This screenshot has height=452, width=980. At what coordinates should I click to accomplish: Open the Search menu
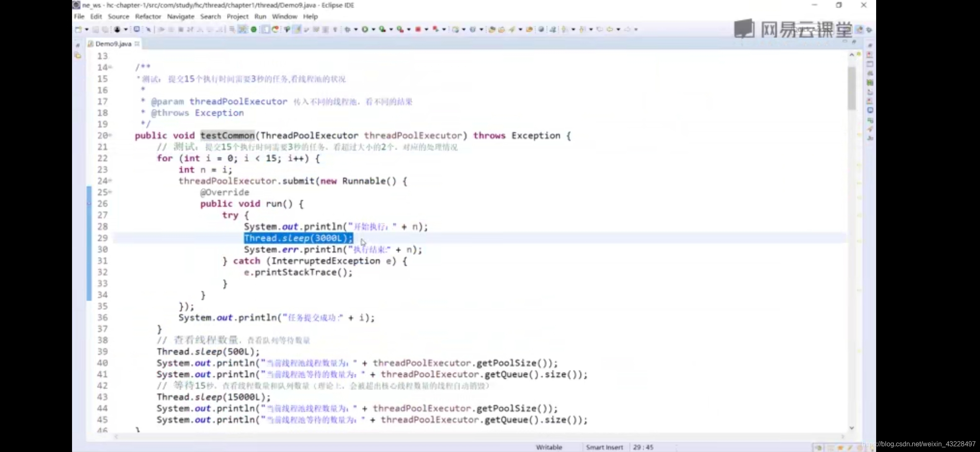tap(210, 16)
